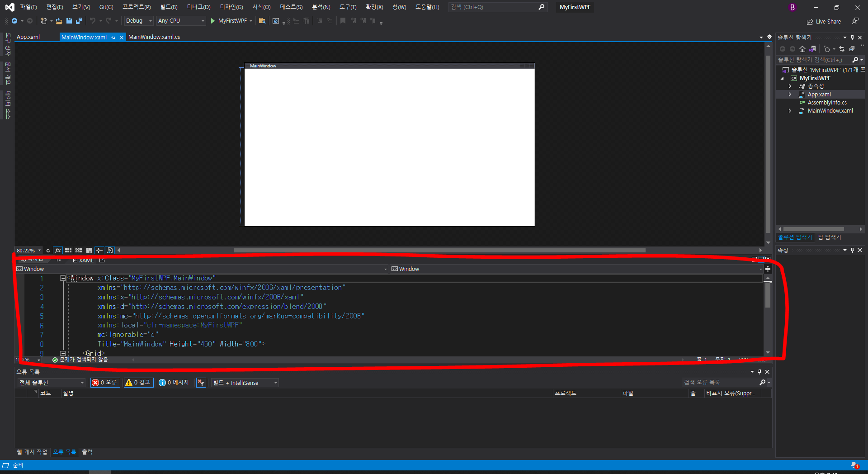Click the Find in Files folder icon
868x474 pixels.
262,21
